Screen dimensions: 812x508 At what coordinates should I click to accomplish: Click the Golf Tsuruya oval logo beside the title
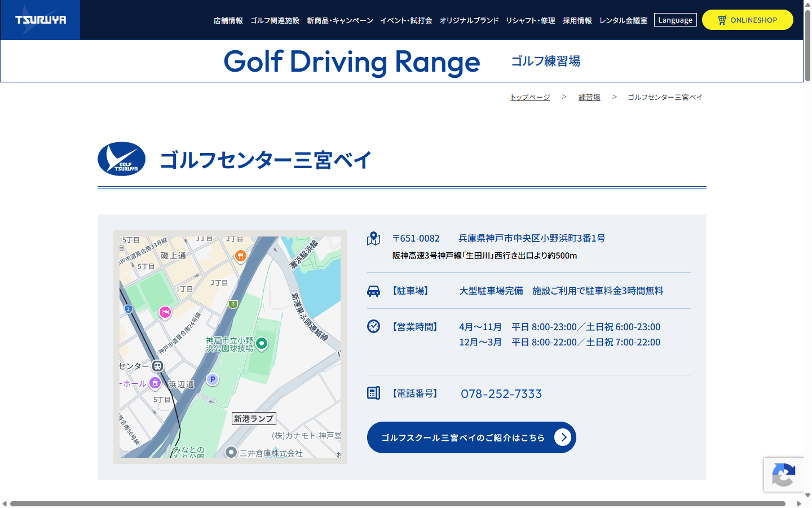point(122,159)
